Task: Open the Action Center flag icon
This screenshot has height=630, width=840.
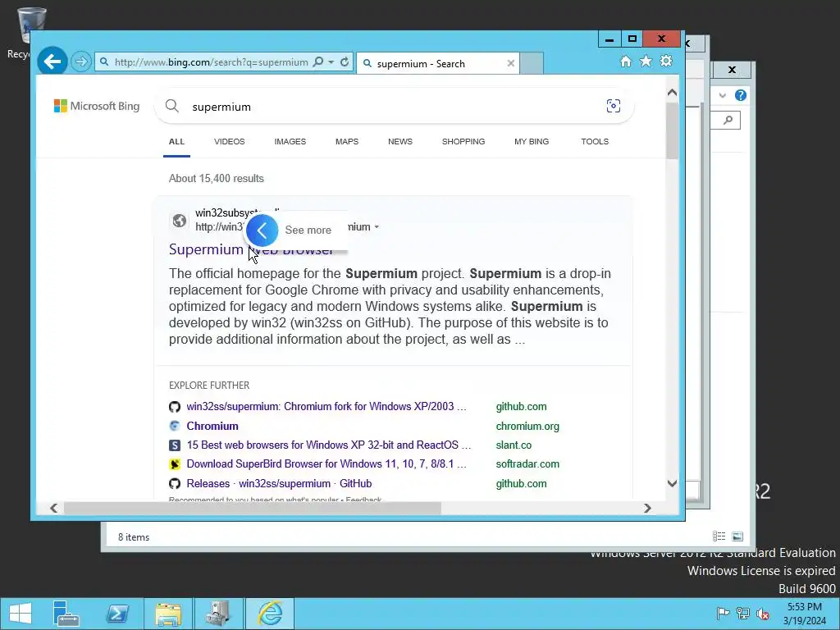Action: pos(723,614)
